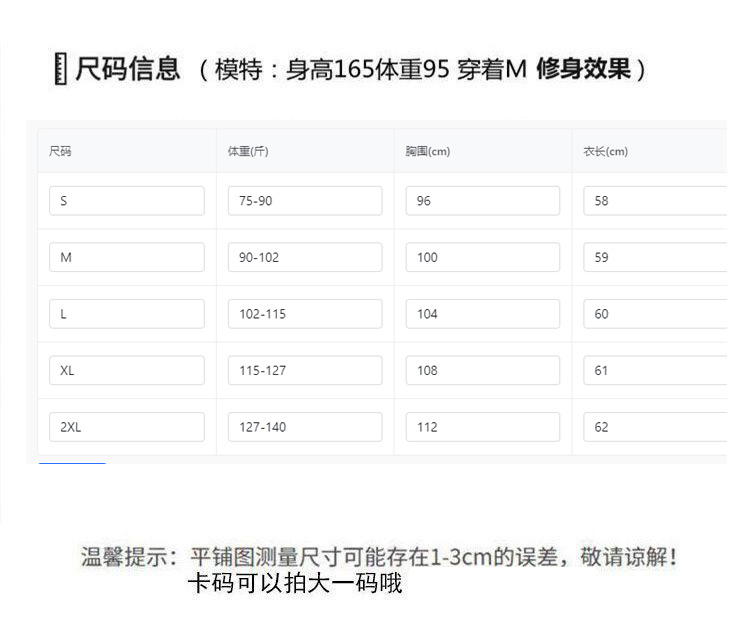Click the 体重(斤) column header
The image size is (749, 617).
(248, 152)
